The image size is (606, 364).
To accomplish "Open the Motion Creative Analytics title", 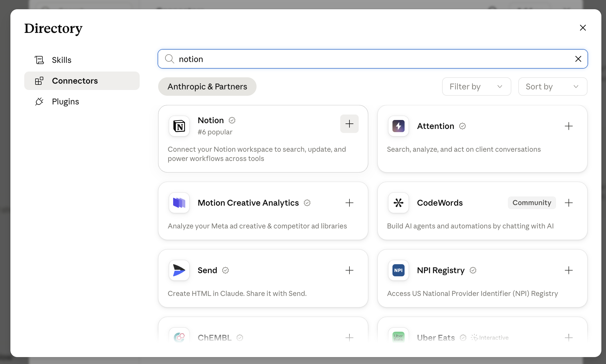I will tap(248, 203).
